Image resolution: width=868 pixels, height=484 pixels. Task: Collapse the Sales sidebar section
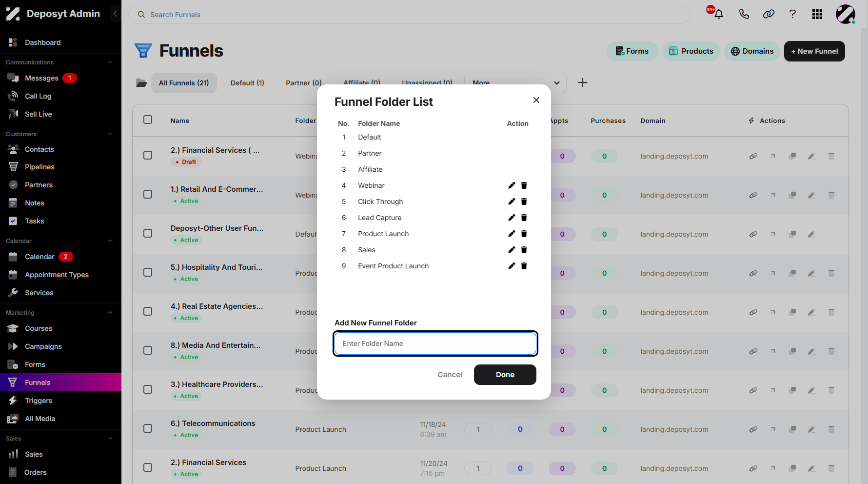(x=110, y=439)
